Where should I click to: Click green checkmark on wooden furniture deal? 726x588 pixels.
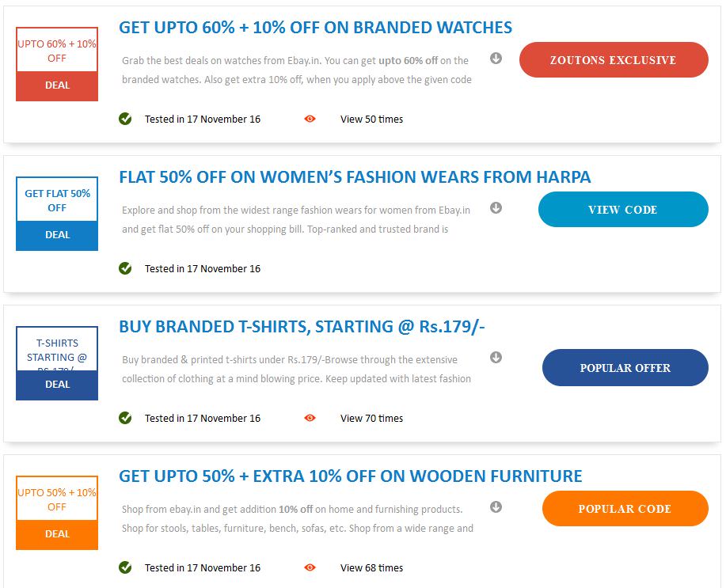(125, 567)
